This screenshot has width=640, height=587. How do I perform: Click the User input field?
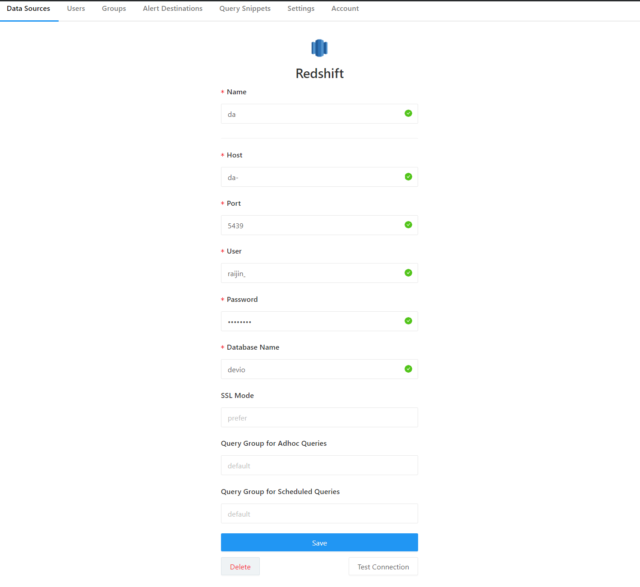pos(319,273)
